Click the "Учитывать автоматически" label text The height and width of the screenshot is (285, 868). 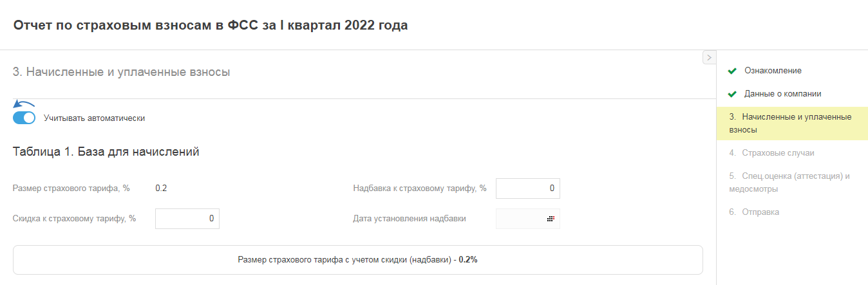(94, 118)
